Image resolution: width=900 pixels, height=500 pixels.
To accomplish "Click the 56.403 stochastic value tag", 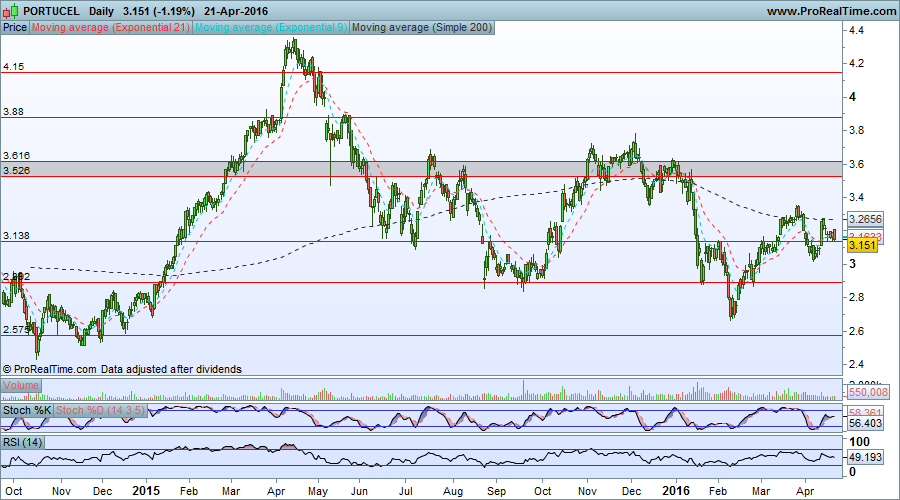I will point(865,424).
